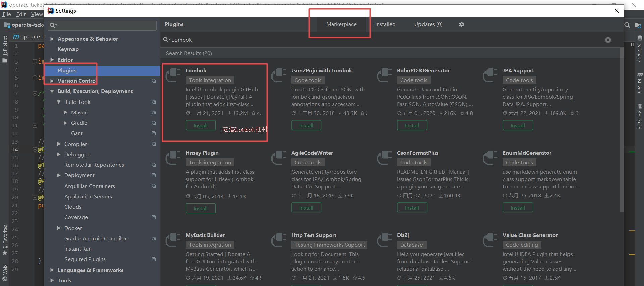The image size is (644, 286).
Task: Click project-level icon beside Coverage setting
Action: [154, 217]
